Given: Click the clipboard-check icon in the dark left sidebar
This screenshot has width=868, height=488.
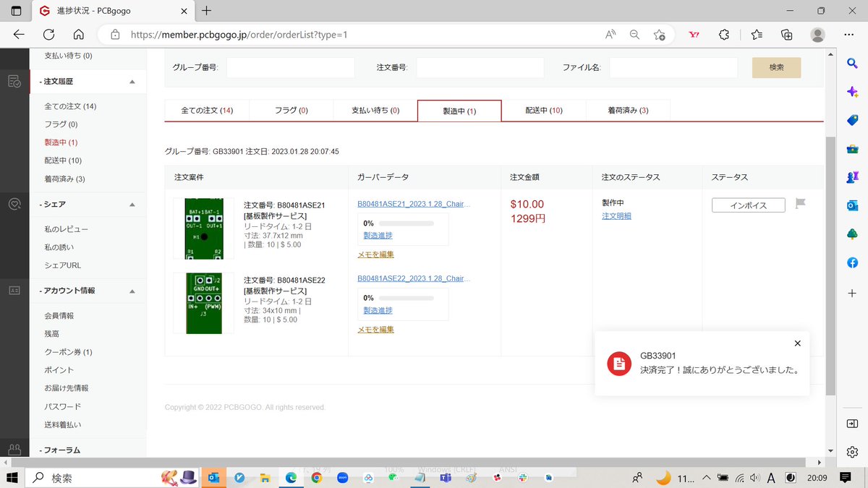Looking at the screenshot, I should click(x=14, y=82).
